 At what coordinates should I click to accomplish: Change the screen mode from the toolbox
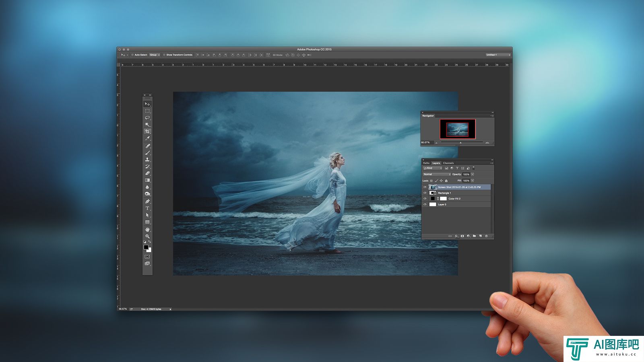[147, 263]
